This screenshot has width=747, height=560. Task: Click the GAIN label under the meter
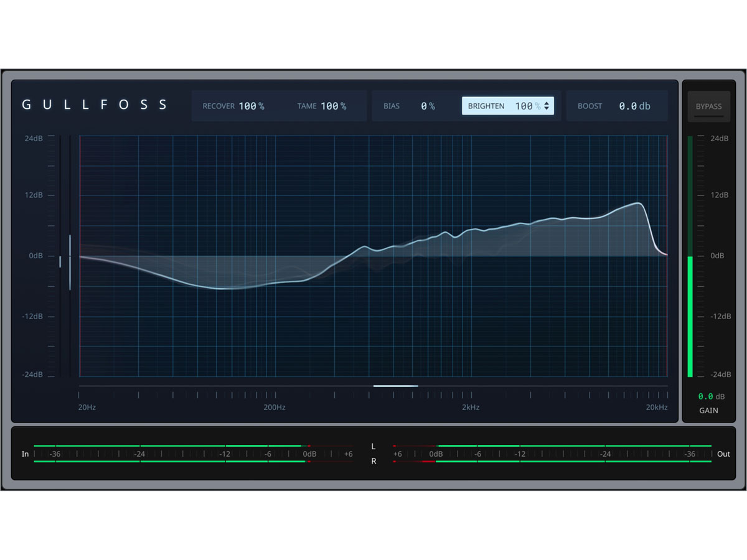tap(708, 411)
